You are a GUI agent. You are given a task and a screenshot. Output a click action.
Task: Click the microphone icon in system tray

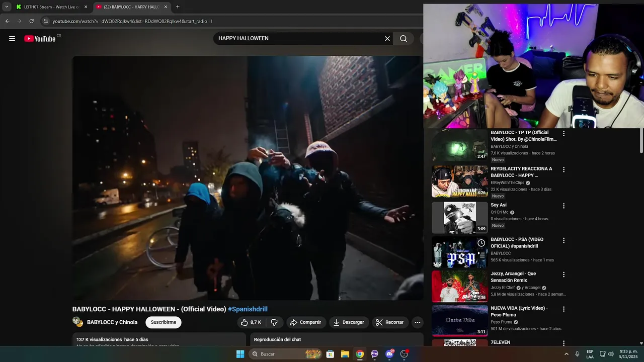(x=577, y=354)
